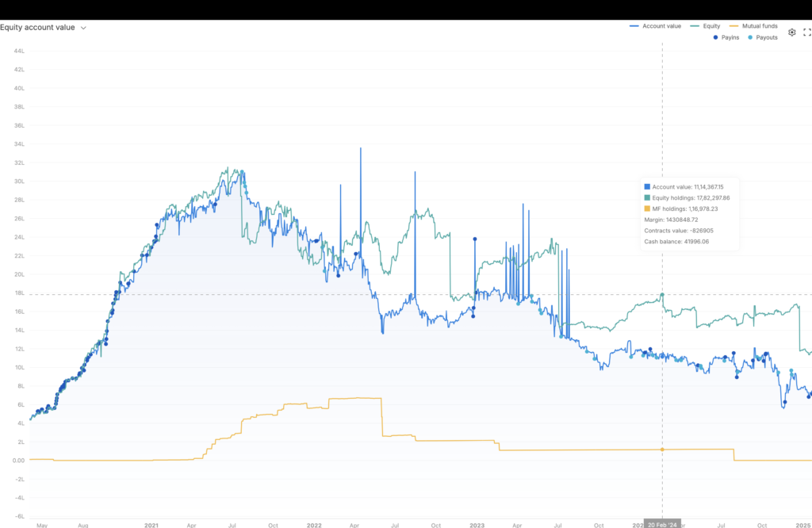Click the 20 Feb '24 date marker
This screenshot has width=812, height=528.
[662, 524]
